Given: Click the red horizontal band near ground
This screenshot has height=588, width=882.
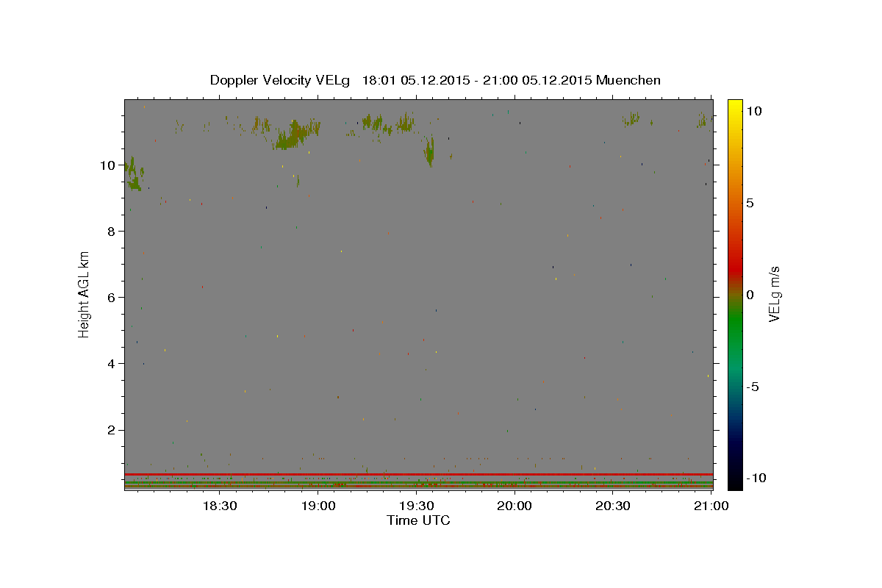Looking at the screenshot, I should pyautogui.click(x=418, y=474).
